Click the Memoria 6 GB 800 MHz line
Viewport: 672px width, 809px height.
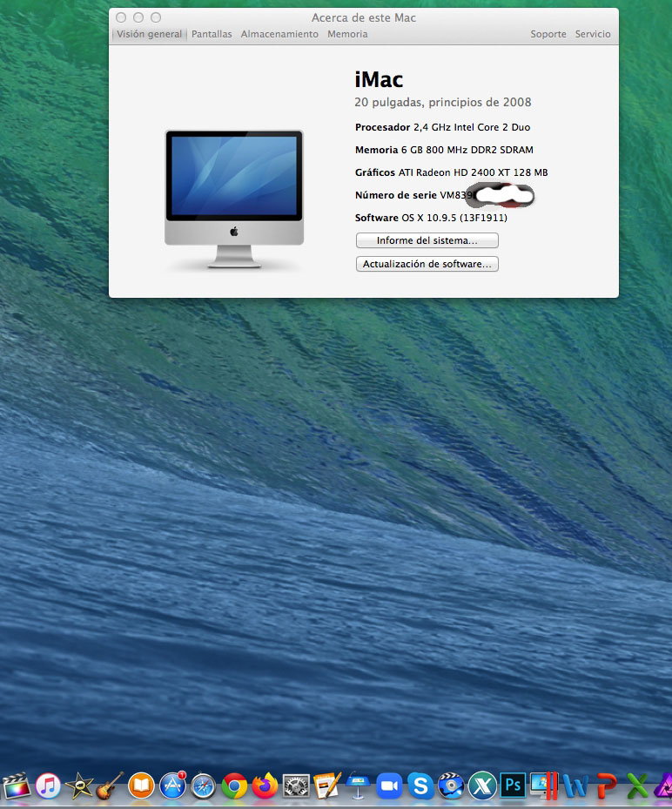coord(444,150)
